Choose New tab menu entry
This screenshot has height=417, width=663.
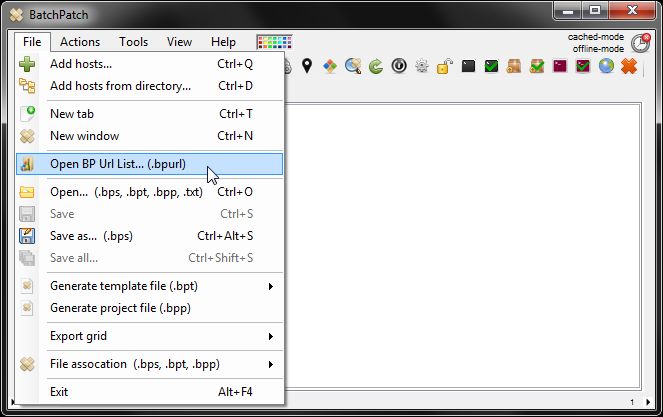pos(149,114)
